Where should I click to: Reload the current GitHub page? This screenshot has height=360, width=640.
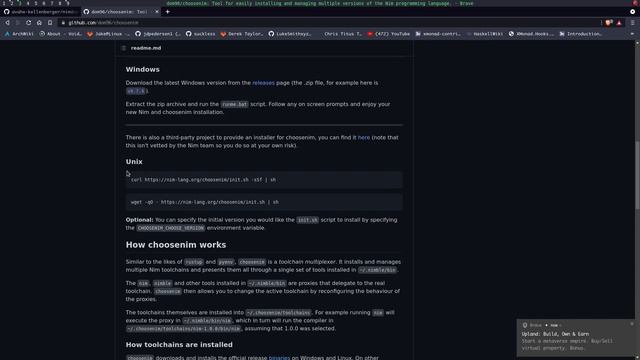click(x=28, y=23)
